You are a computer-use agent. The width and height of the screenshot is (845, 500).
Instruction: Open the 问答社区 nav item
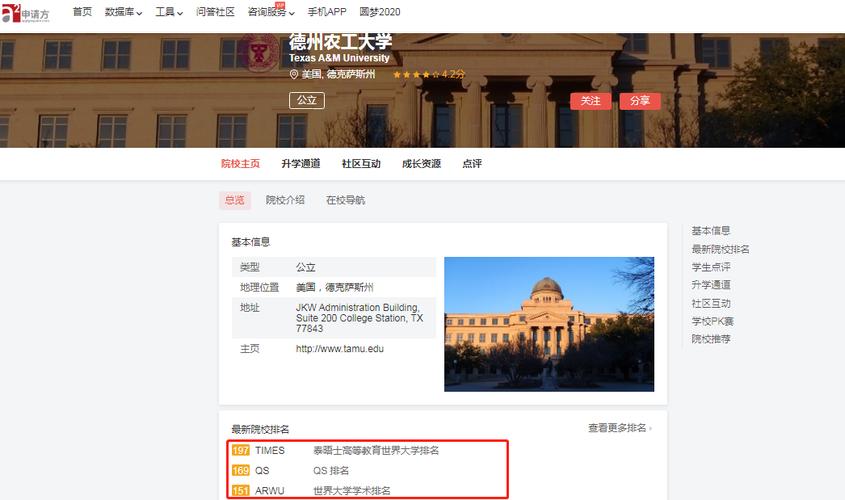pos(215,12)
